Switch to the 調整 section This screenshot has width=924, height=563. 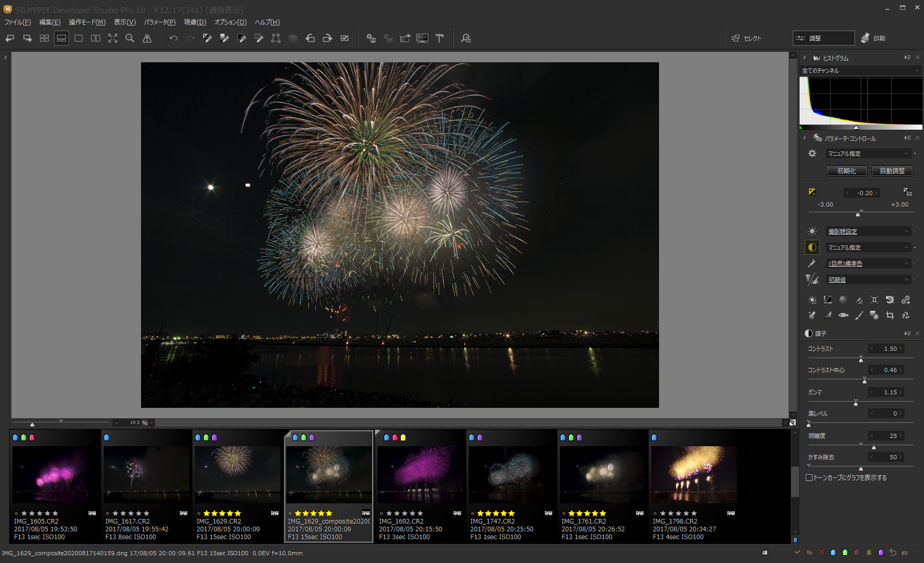(823, 38)
